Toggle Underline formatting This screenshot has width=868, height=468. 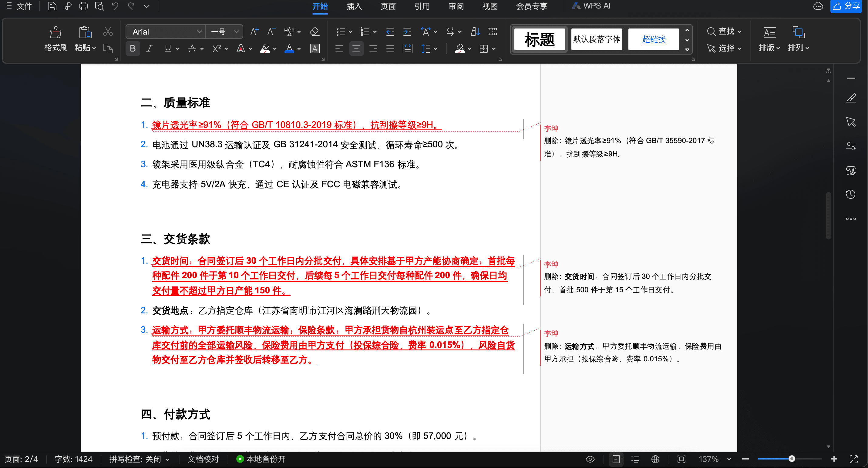[x=167, y=48]
